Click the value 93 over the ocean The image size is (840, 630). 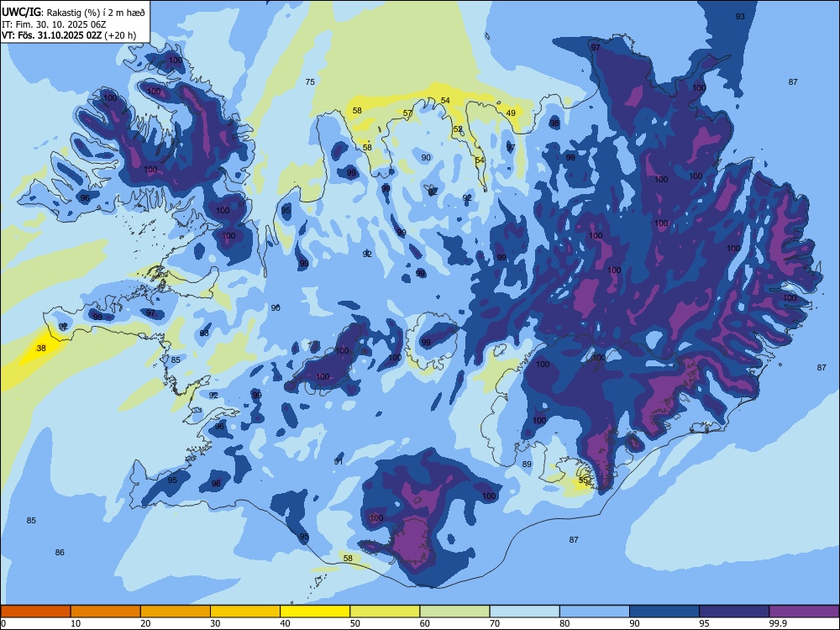point(740,17)
